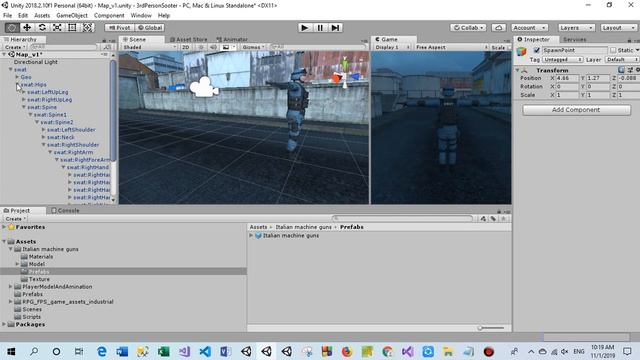Open the Layout dropdown
Image resolution: width=640 pixels, height=360 pixels.
click(618, 28)
